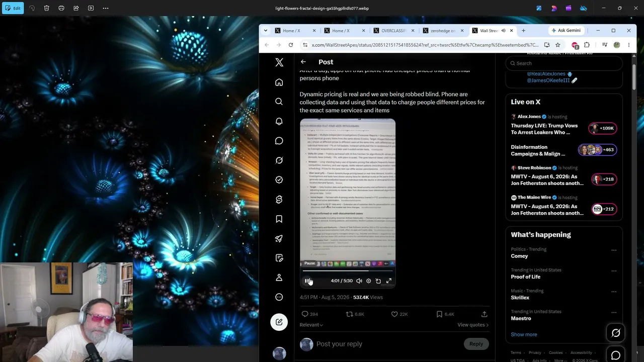Click the Chrome address bar URL
Image resolution: width=644 pixels, height=362 pixels.
click(425, 45)
